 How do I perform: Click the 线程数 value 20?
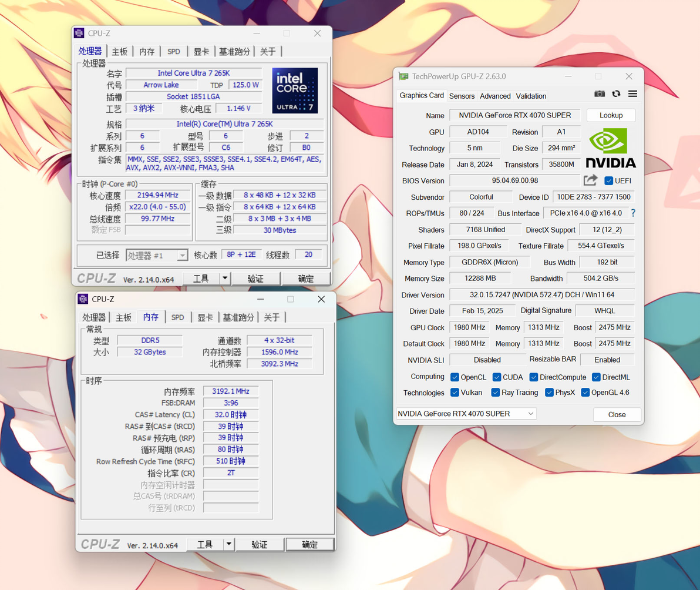308,254
